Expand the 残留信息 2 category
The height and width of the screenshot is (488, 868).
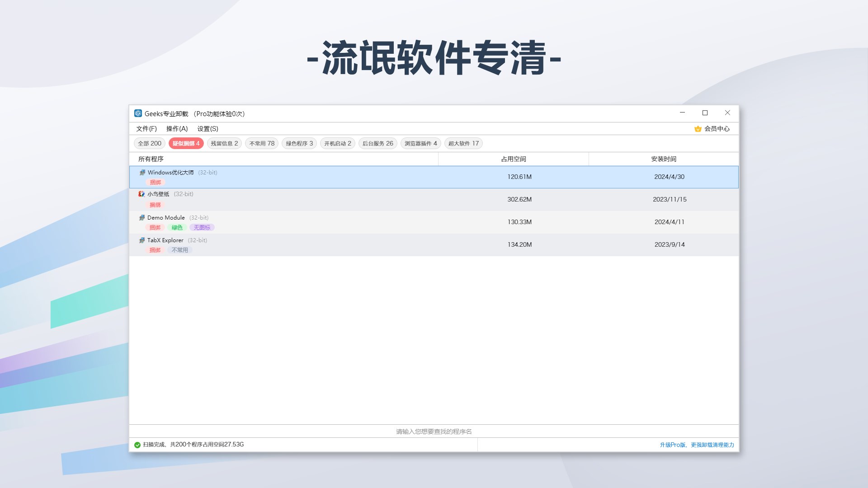point(224,143)
